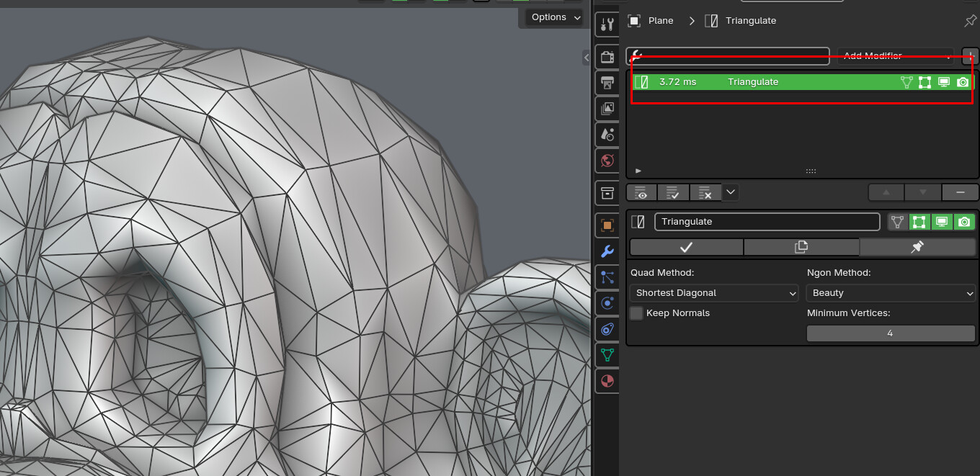The height and width of the screenshot is (476, 980).
Task: Click the Minimum Vertices value field
Action: click(x=891, y=333)
